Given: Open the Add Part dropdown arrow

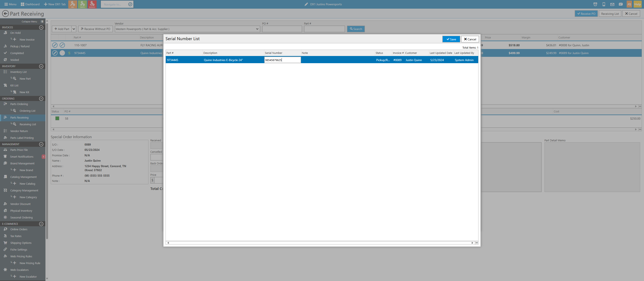Looking at the screenshot, I should click(74, 29).
